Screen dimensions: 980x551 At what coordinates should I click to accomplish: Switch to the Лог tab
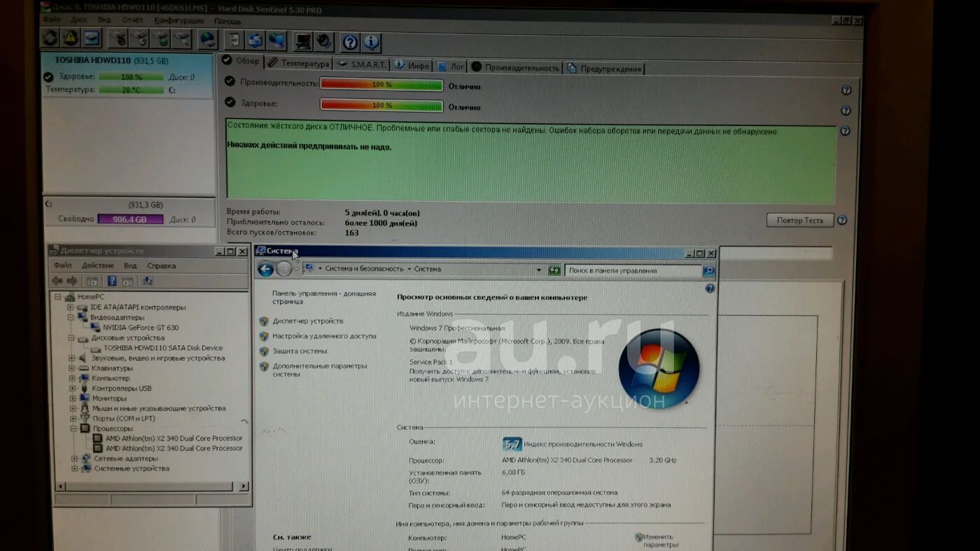coord(451,67)
